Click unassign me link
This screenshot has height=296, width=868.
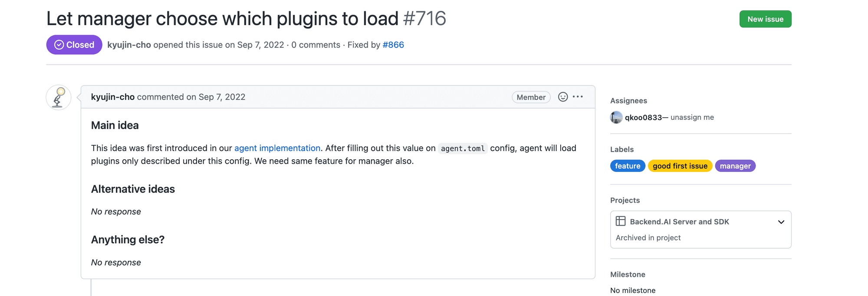692,117
